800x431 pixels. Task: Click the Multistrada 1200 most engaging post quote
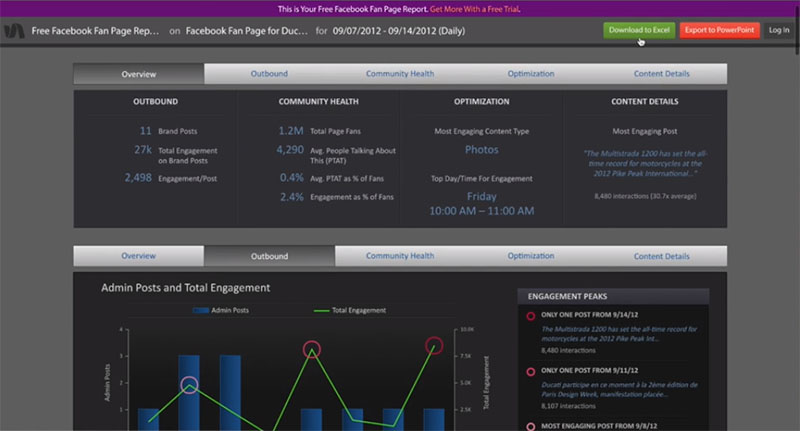pyautogui.click(x=644, y=163)
